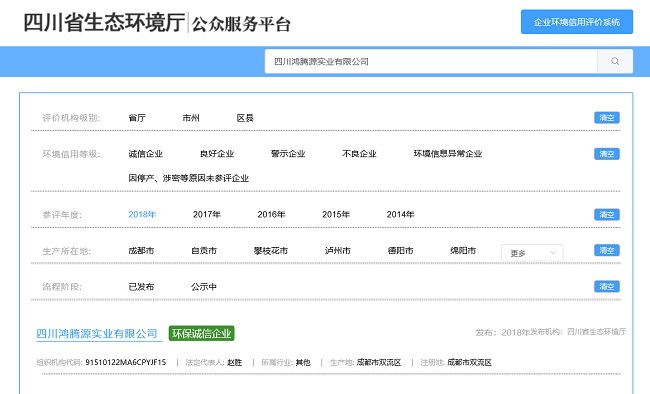Select the 2017年 year filter
Image resolution: width=650 pixels, height=394 pixels.
pyautogui.click(x=206, y=214)
